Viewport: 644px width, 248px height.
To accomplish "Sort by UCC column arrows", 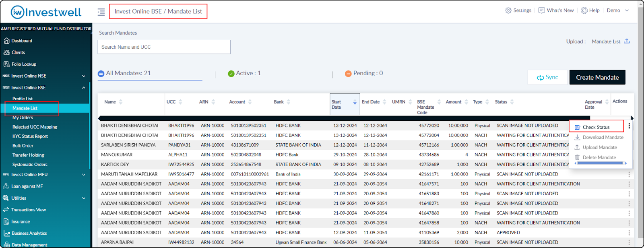I will (x=180, y=102).
